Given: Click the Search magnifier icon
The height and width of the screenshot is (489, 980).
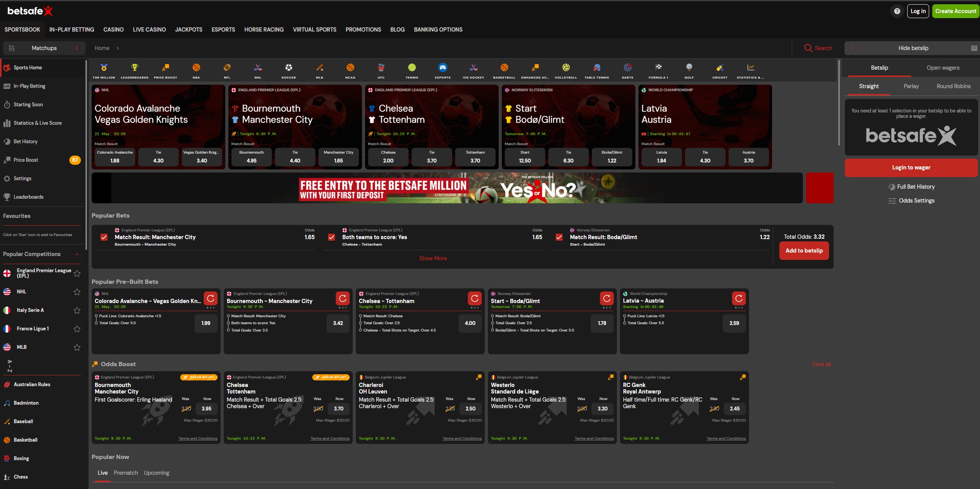Looking at the screenshot, I should (x=808, y=48).
